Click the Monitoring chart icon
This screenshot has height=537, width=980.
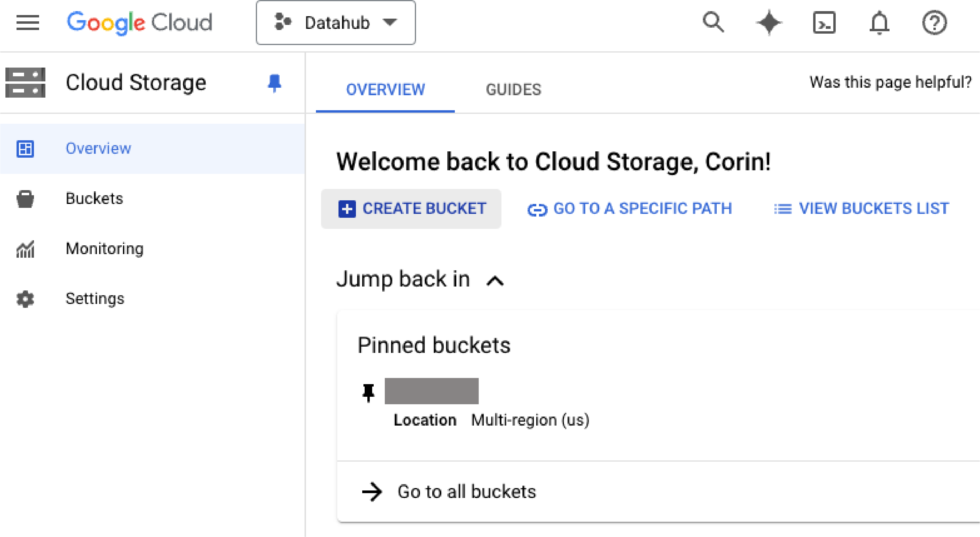(25, 249)
